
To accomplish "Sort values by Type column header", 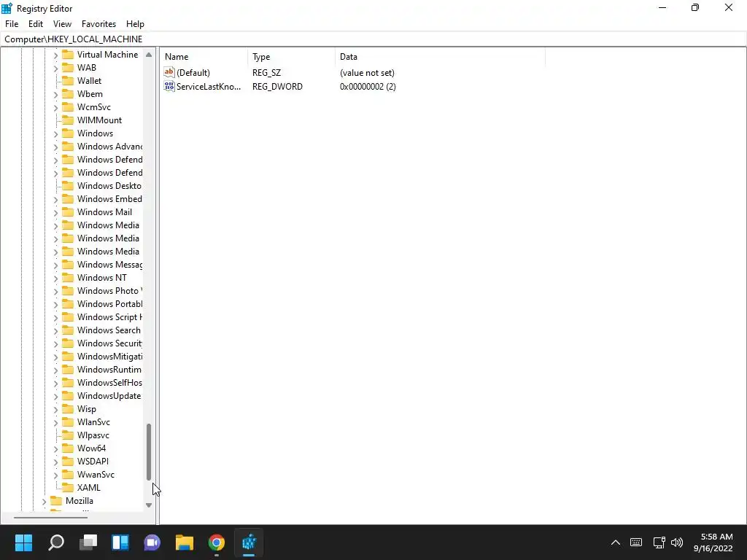I will pos(292,57).
